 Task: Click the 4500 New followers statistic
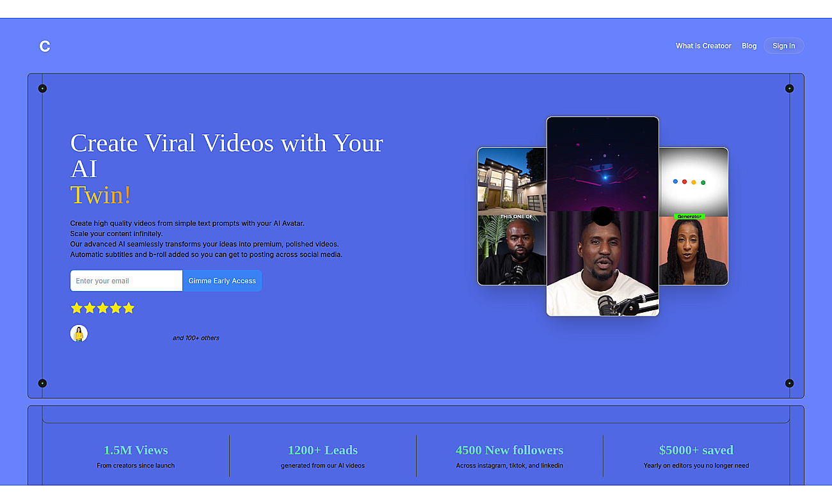click(x=509, y=450)
